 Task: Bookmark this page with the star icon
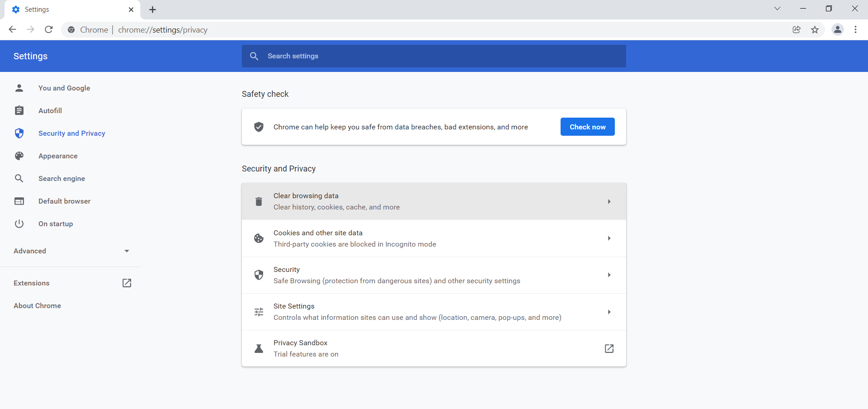(815, 29)
